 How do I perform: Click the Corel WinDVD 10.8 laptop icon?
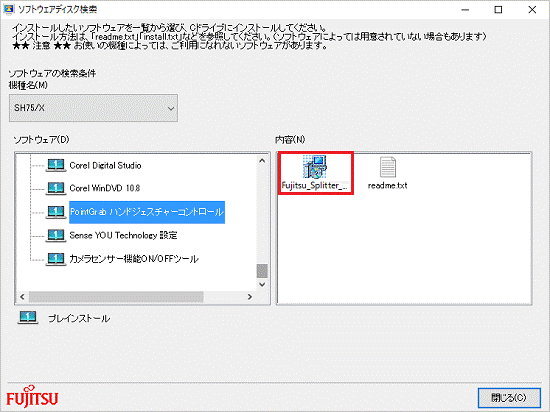(56, 188)
